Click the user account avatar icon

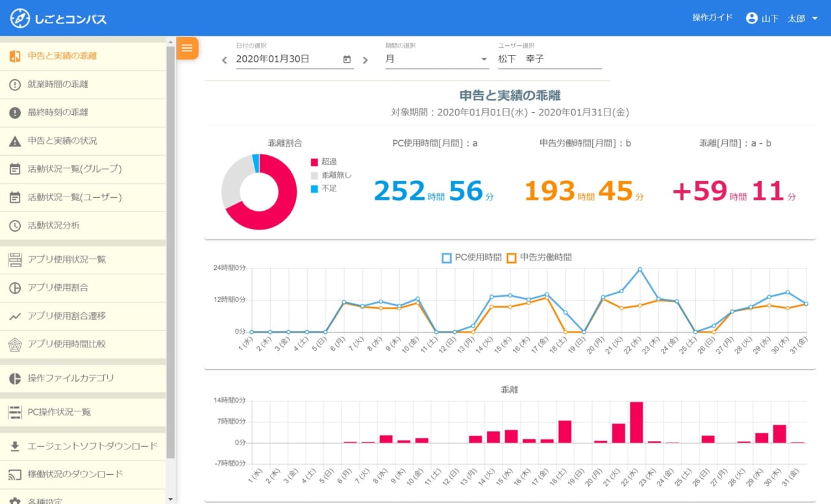coord(752,18)
